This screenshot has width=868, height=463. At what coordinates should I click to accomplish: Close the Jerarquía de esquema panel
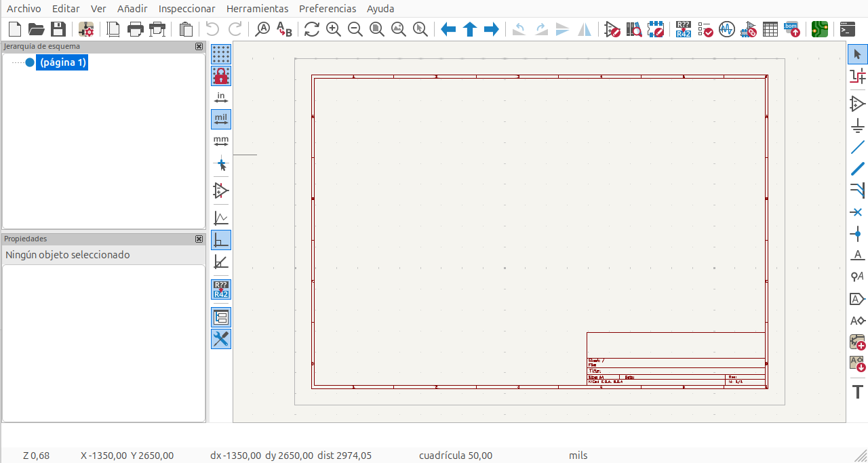[x=199, y=47]
